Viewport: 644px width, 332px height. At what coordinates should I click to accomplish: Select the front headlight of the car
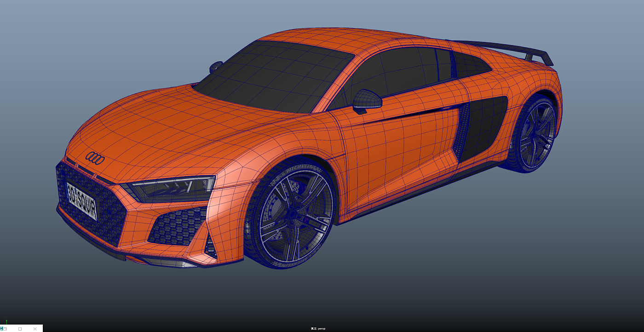tap(169, 189)
